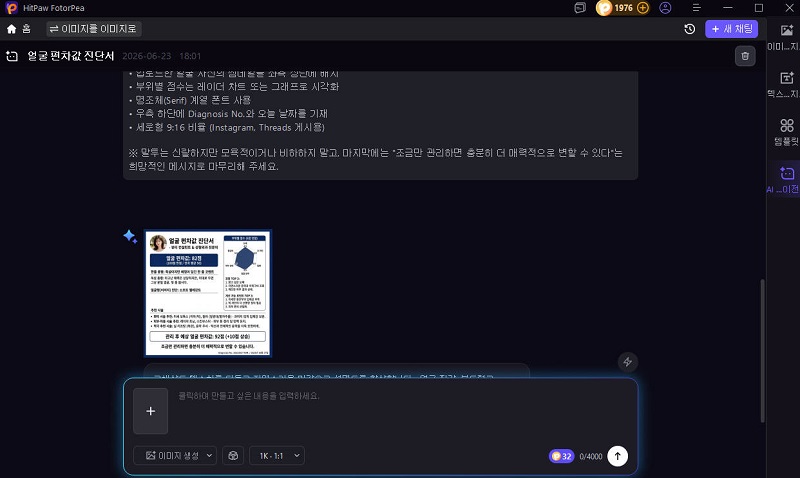The width and height of the screenshot is (800, 478).
Task: Click the lightning quick action button
Action: coord(628,362)
